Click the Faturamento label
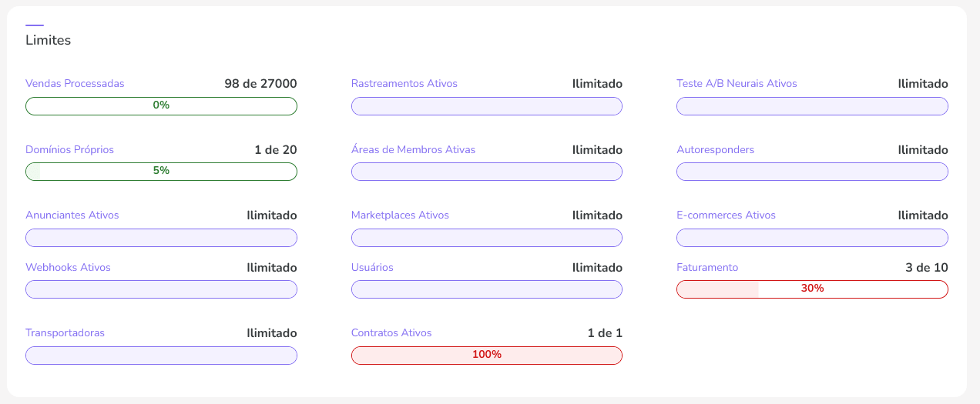Viewport: 980px width, 404px height. click(707, 268)
